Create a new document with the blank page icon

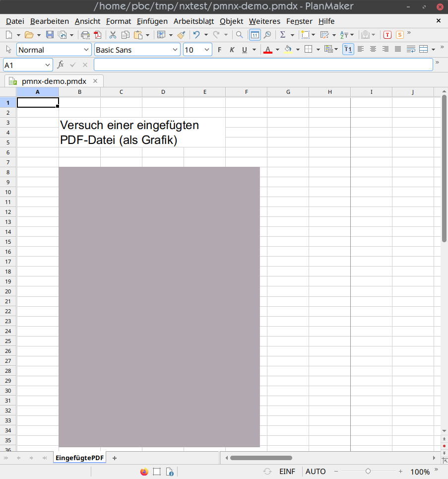tap(9, 35)
